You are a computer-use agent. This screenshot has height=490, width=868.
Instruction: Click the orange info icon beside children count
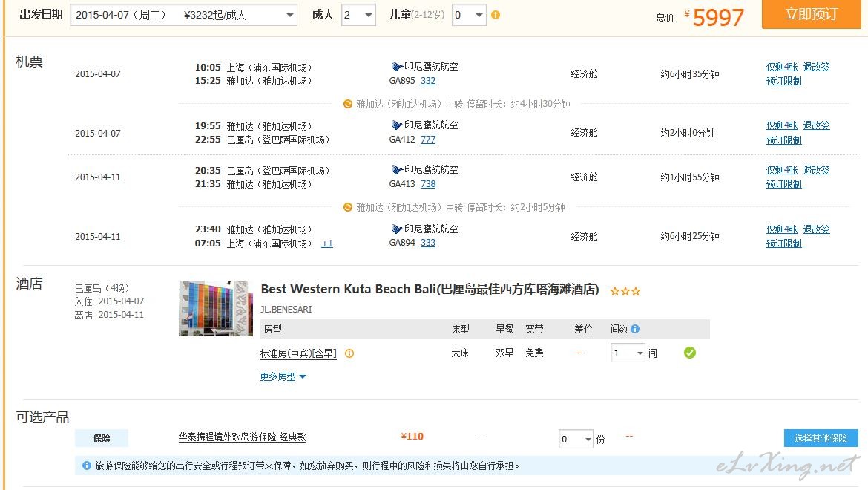click(496, 15)
